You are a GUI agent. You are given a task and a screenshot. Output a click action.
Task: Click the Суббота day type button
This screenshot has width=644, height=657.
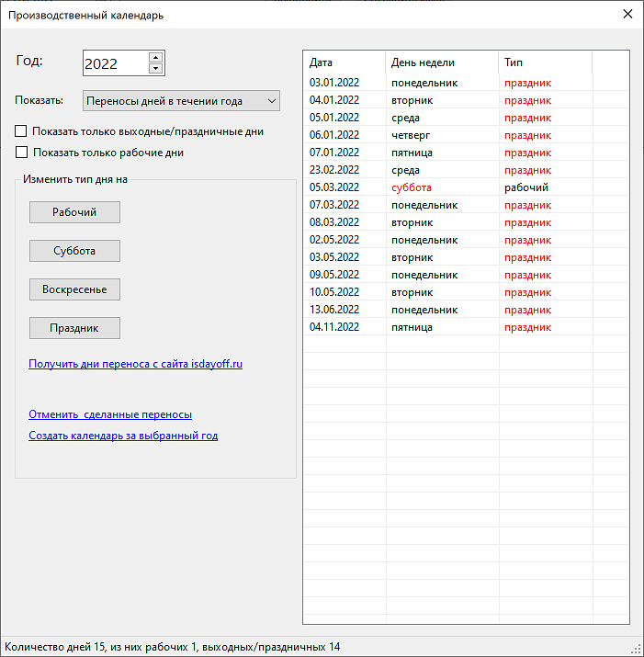coord(74,251)
